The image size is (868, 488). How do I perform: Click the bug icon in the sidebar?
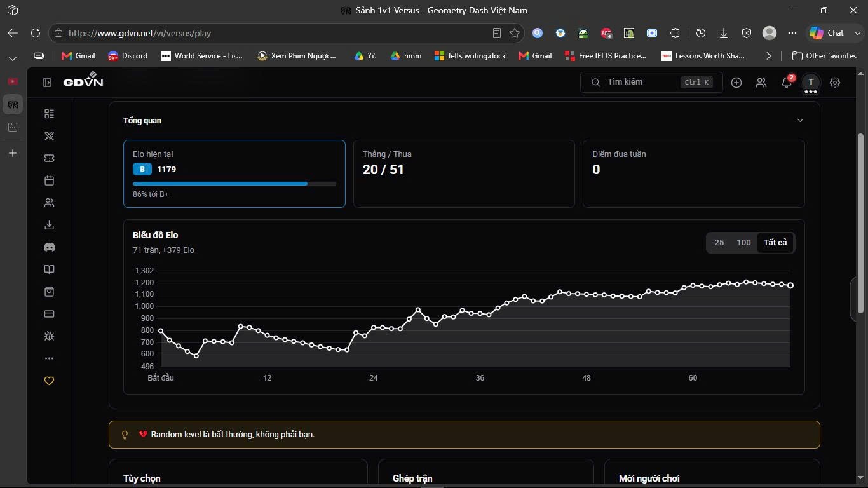pyautogui.click(x=49, y=336)
